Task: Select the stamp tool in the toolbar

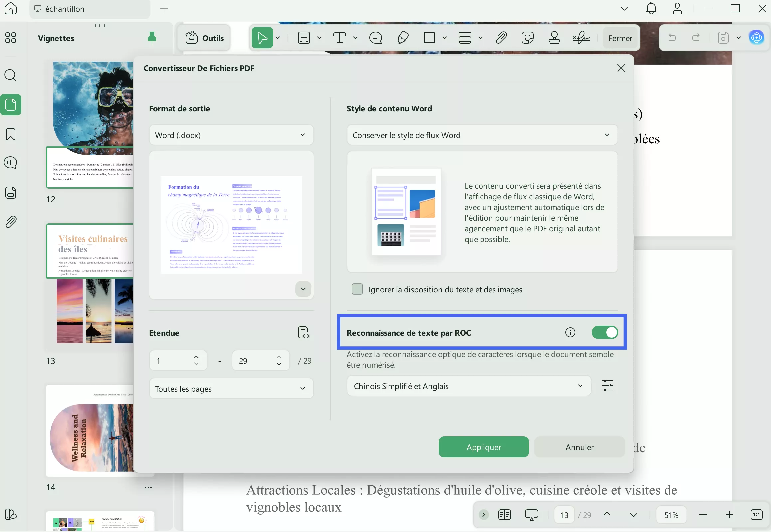Action: pos(554,38)
